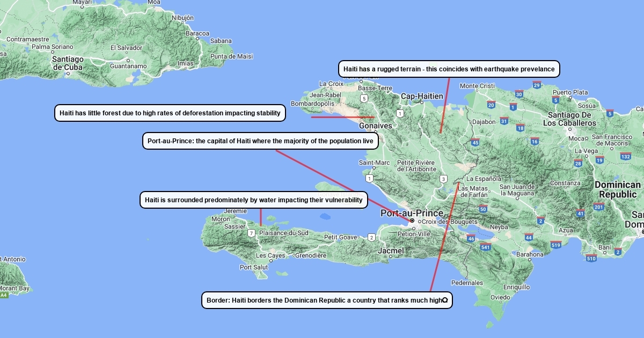Click the Port-au-Prince capital annotation callout
This screenshot has width=644, height=338.
[x=261, y=141]
